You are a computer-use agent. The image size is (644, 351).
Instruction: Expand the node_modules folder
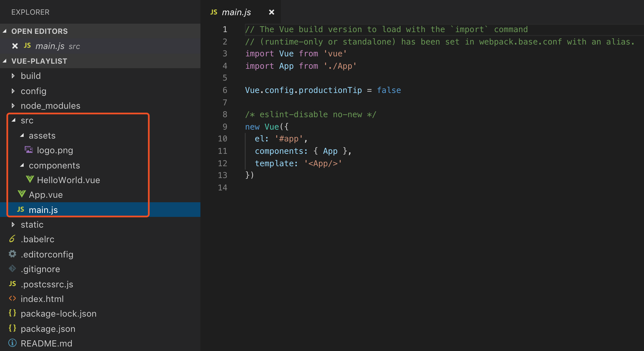[13, 106]
